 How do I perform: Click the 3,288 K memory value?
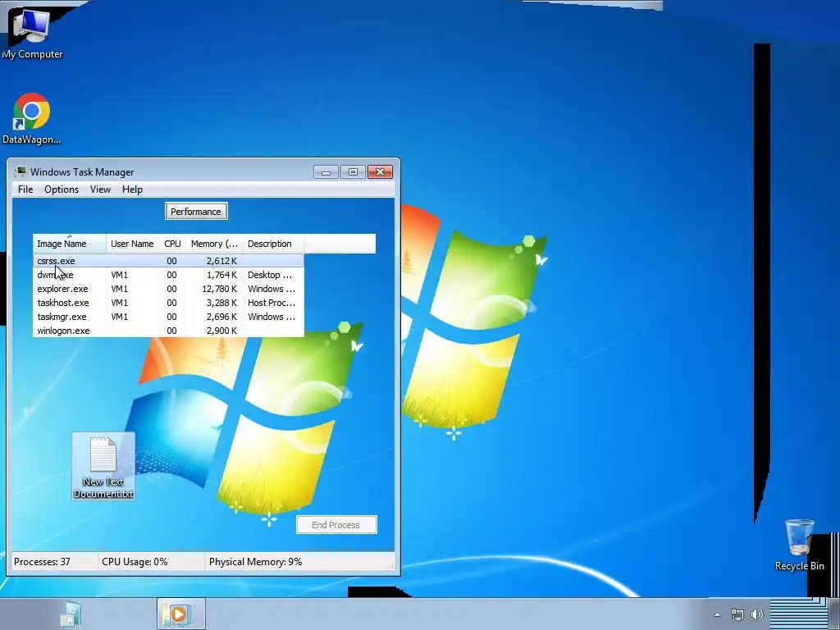pyautogui.click(x=221, y=303)
